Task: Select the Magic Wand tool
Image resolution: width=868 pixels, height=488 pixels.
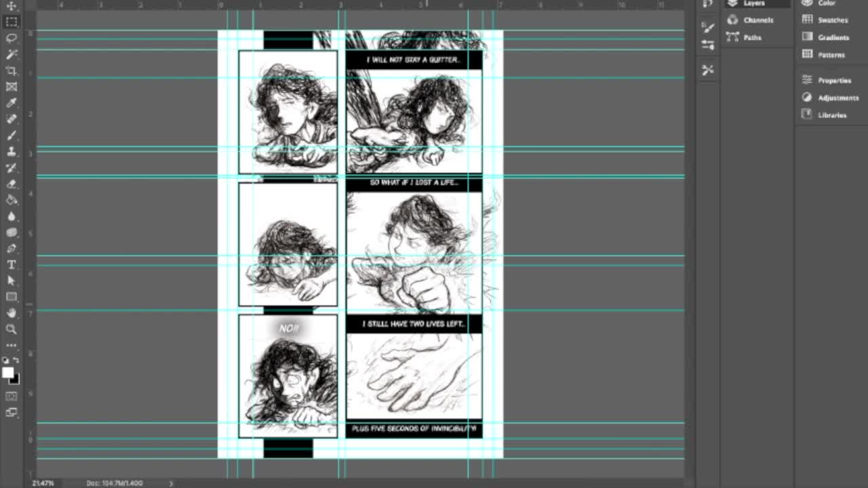Action: pyautogui.click(x=12, y=54)
